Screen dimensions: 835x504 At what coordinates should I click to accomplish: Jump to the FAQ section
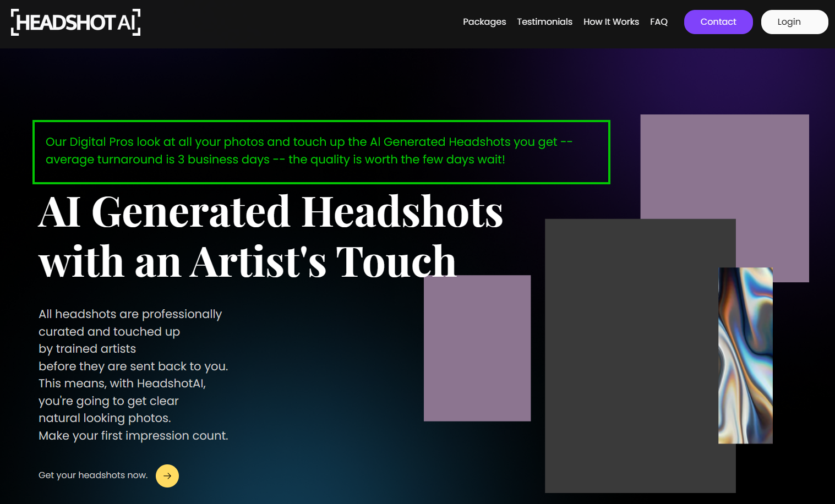click(659, 22)
